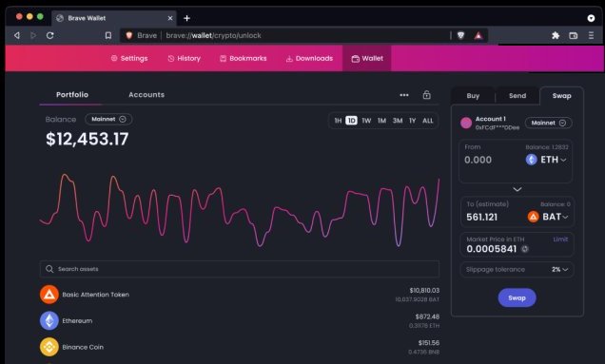This screenshot has height=364, width=605.
Task: Click the blue Swap button
Action: pos(517,297)
